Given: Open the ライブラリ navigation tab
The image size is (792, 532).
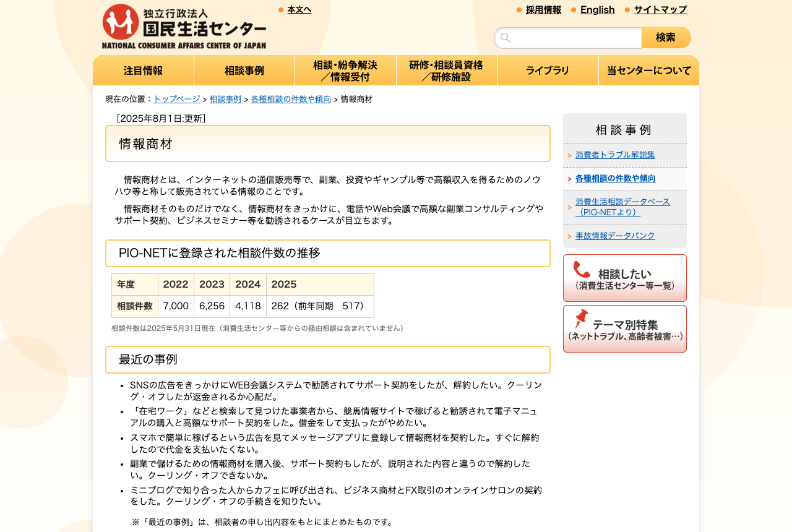Looking at the screenshot, I should (548, 71).
